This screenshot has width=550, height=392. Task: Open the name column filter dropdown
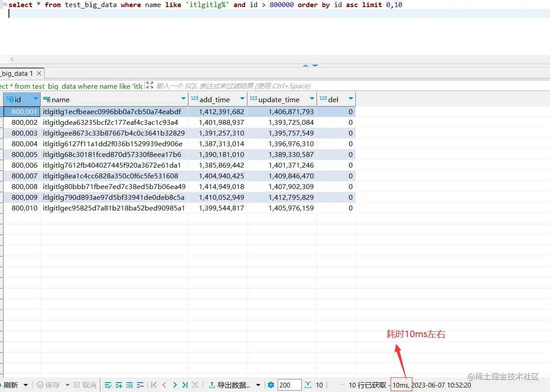[x=183, y=99]
